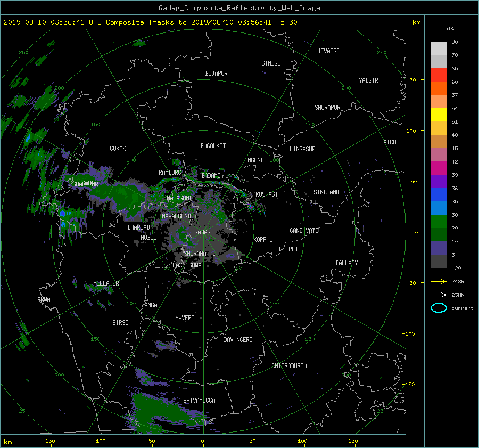Click the 'dBZ' legend heading
The height and width of the screenshot is (448, 479).
click(451, 29)
